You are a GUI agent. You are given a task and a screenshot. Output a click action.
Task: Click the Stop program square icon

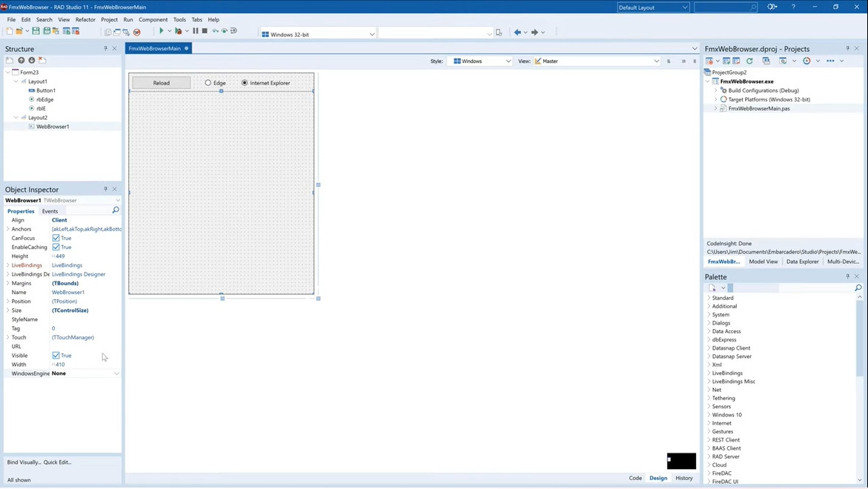click(x=205, y=32)
